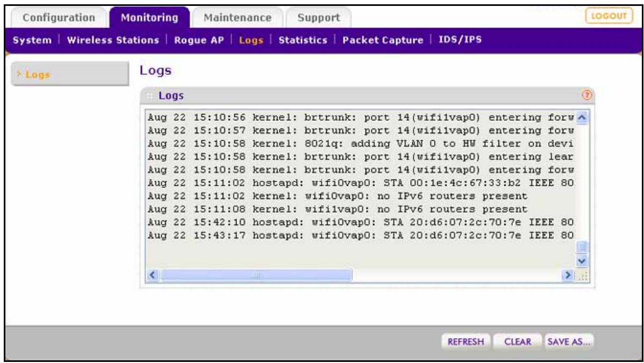644x363 pixels.
Task: Click the 'Logs' page heading text
Action: click(156, 70)
